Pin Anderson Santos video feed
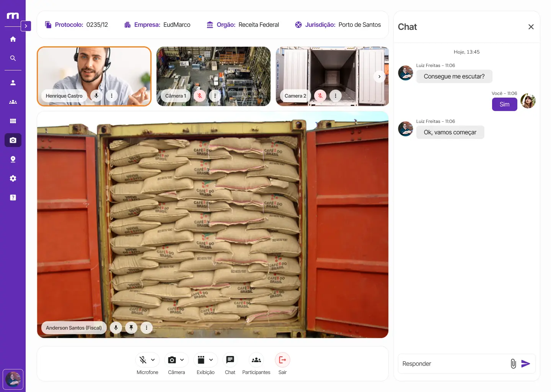 [x=131, y=328]
